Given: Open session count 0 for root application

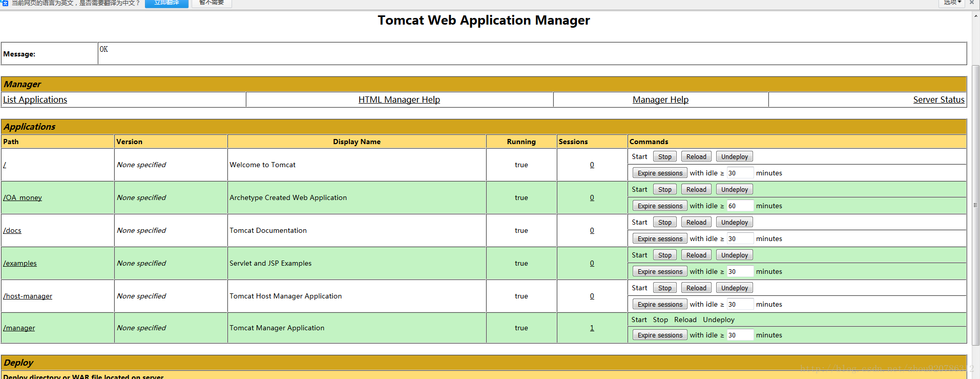Looking at the screenshot, I should [x=592, y=165].
